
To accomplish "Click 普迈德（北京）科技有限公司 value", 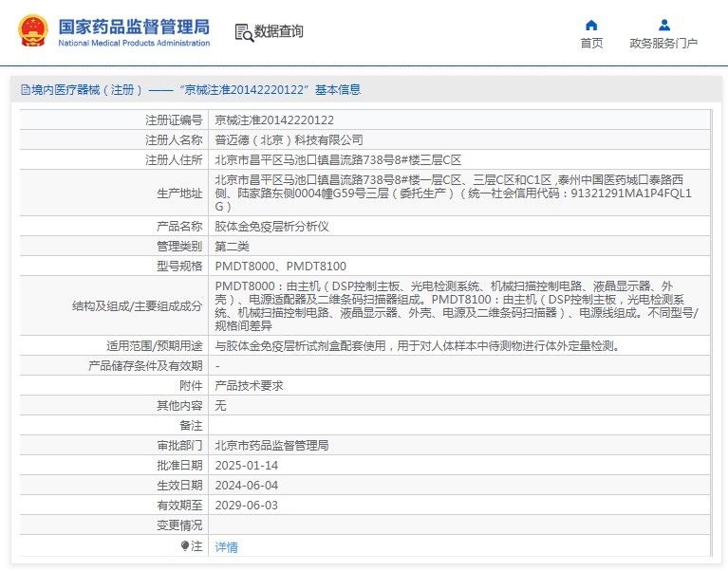I will click(x=289, y=140).
